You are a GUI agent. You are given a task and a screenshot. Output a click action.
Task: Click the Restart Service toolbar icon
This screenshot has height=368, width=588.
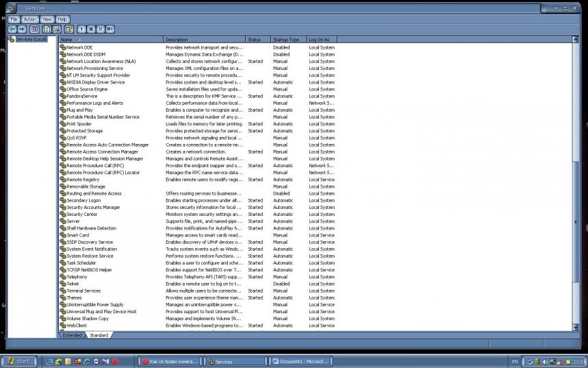(x=110, y=29)
